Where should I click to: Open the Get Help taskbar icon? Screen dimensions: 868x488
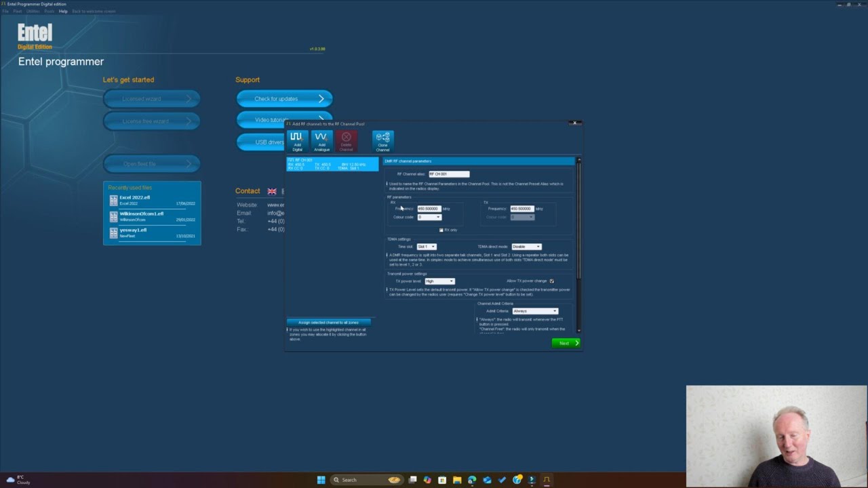coord(517,480)
